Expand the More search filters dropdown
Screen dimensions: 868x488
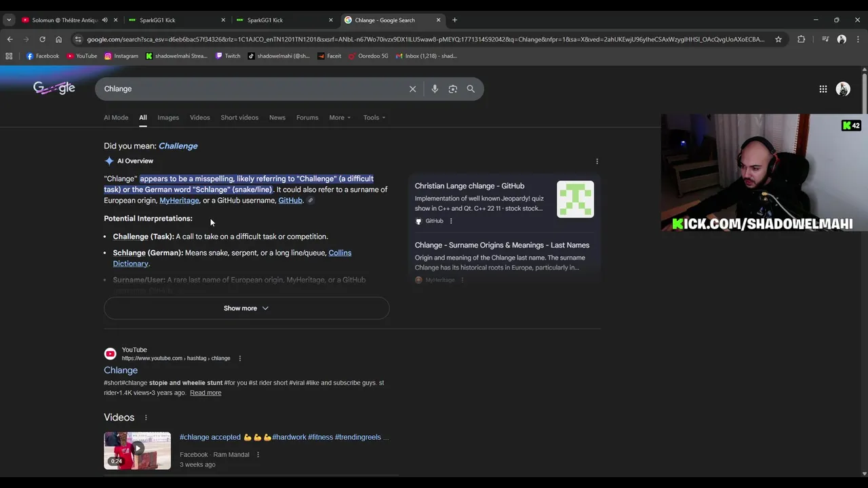(340, 117)
